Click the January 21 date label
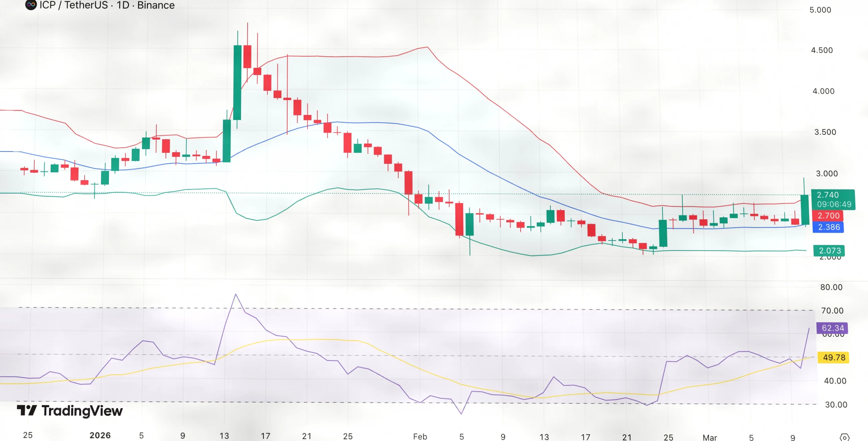This screenshot has width=868, height=441. (307, 436)
